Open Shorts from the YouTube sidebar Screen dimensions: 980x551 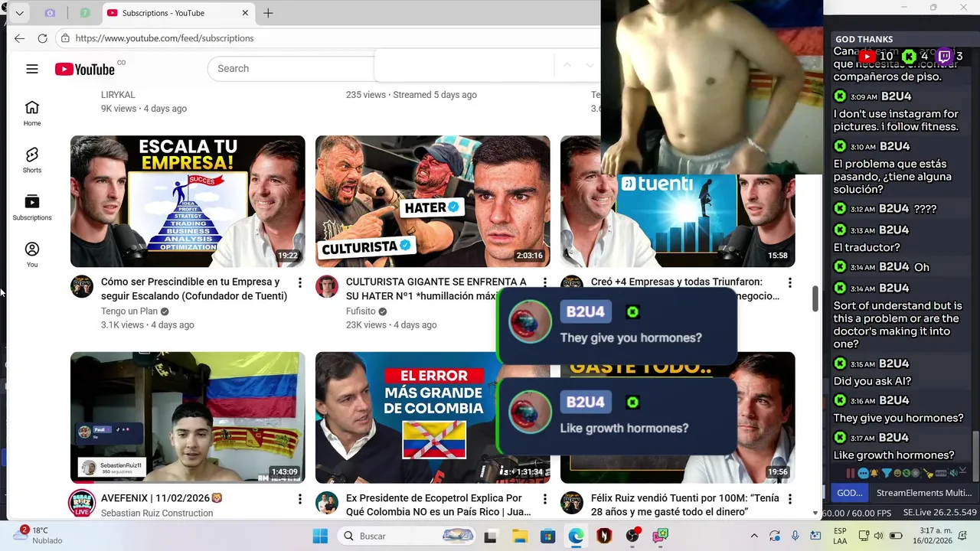pyautogui.click(x=31, y=160)
